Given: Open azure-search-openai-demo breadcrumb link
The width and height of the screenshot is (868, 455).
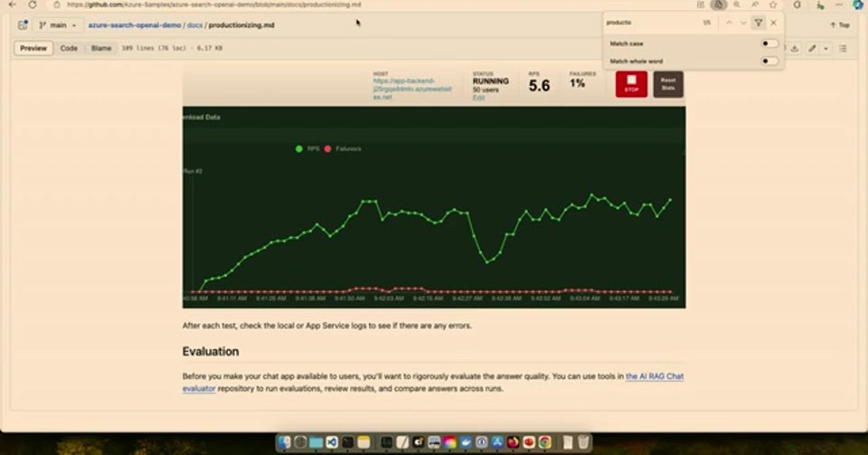Looking at the screenshot, I should click(135, 25).
